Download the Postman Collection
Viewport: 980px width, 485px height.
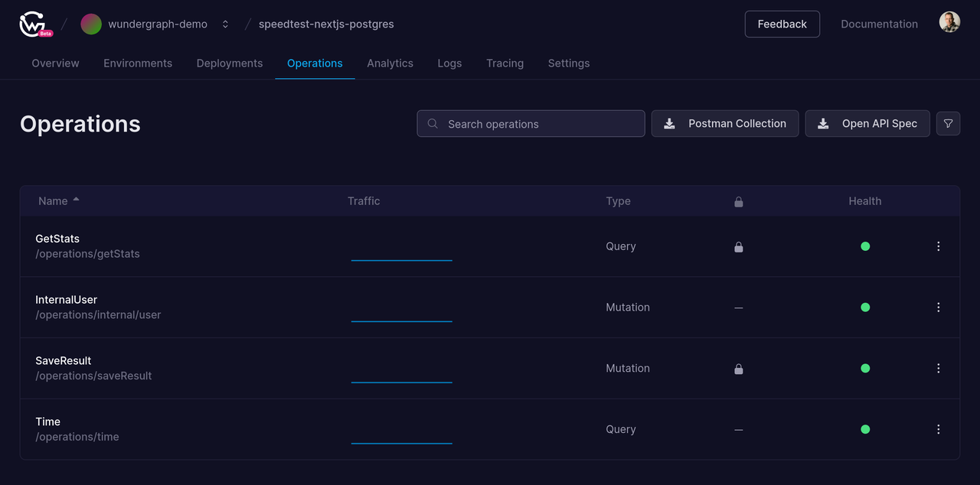pos(724,123)
